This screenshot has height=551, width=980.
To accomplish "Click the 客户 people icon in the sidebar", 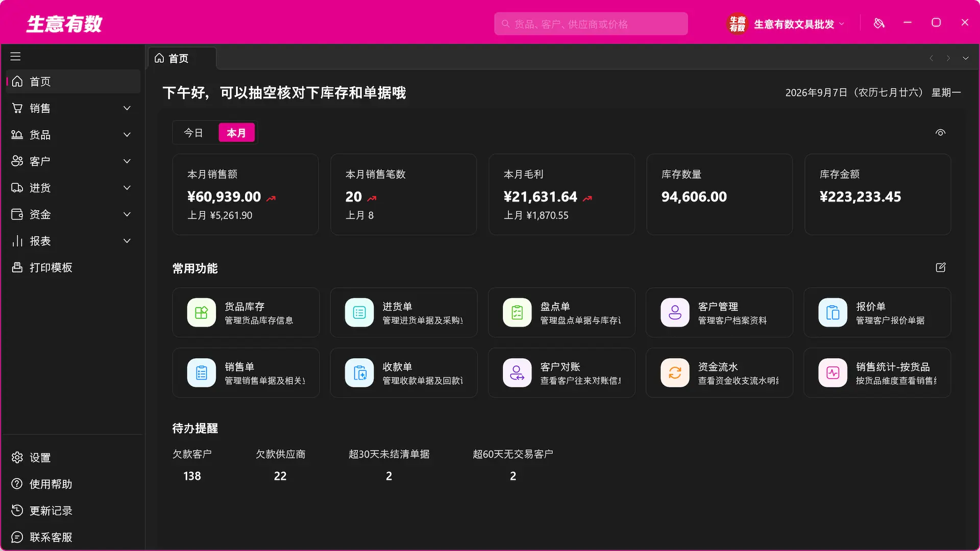I will [x=17, y=161].
